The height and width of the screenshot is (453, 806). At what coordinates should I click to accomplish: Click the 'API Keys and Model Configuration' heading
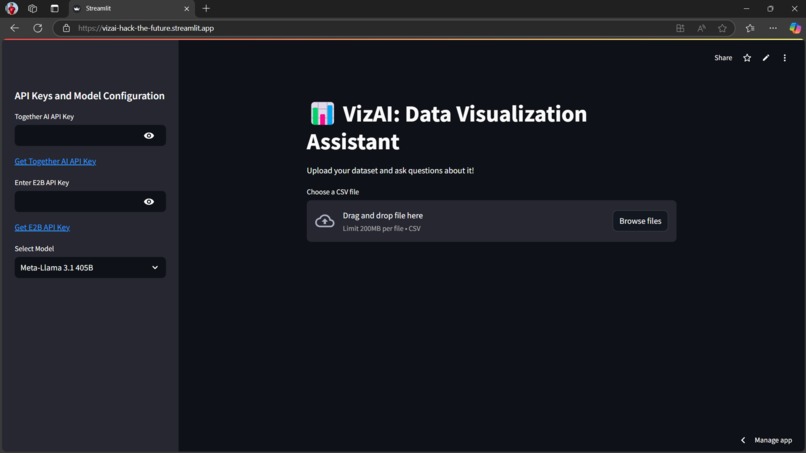click(89, 96)
